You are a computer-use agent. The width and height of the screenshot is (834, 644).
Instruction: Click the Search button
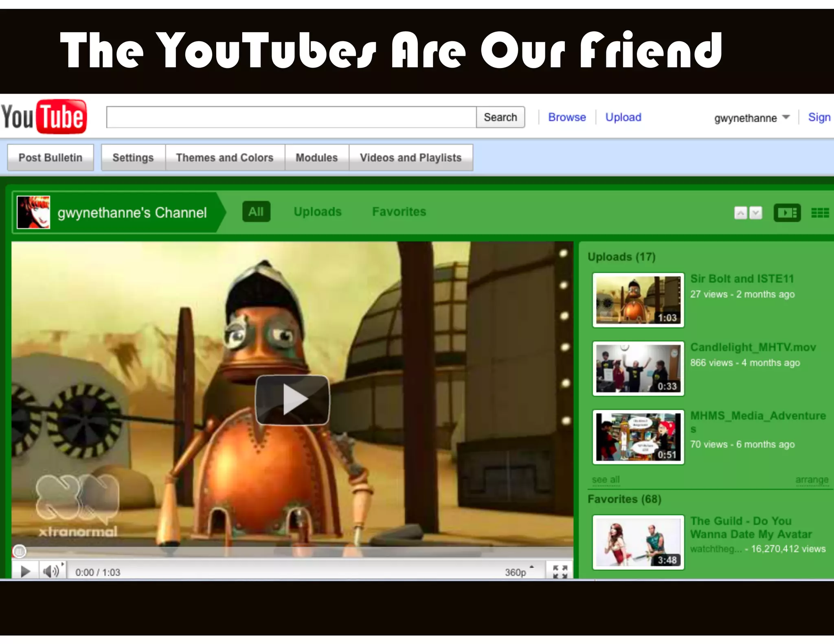(500, 117)
